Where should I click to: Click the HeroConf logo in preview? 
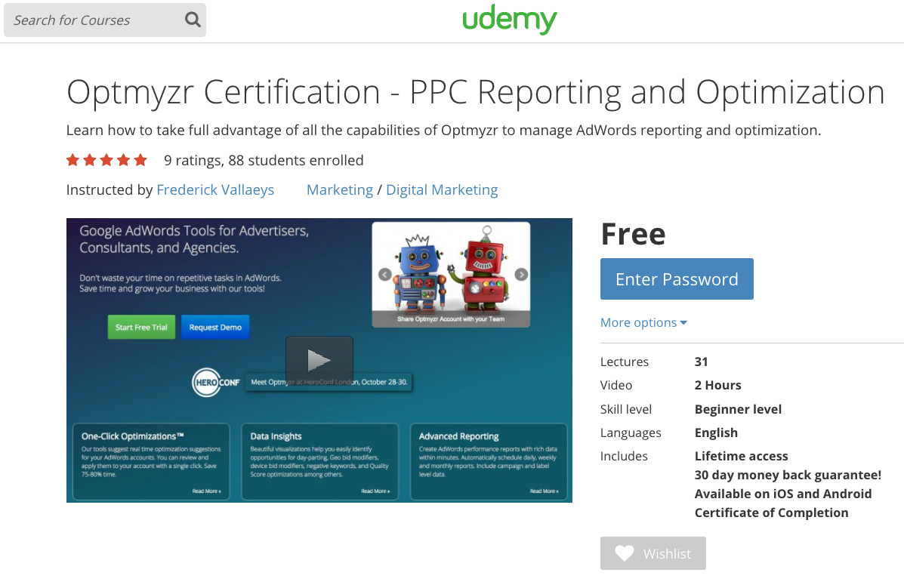pos(216,382)
